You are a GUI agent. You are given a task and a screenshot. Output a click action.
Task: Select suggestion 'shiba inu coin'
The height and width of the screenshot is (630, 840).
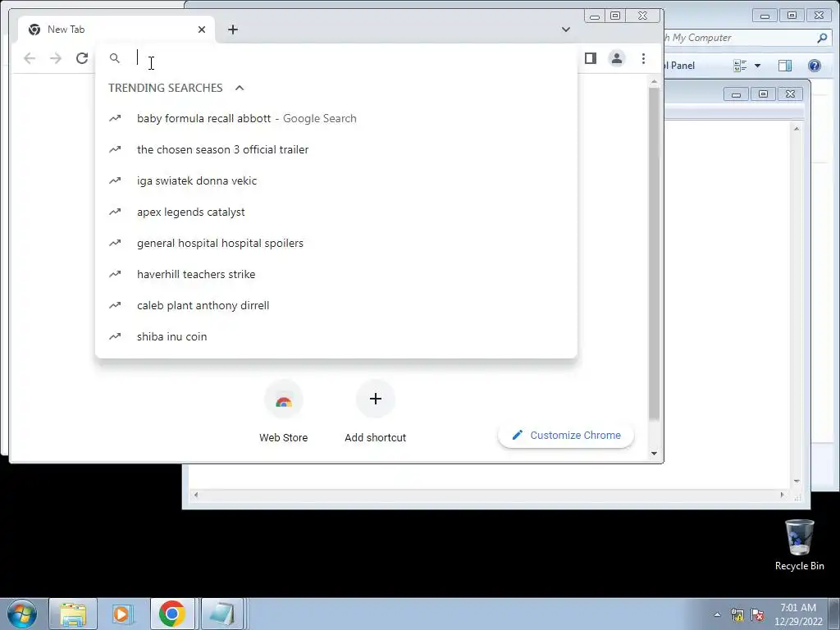coord(336,336)
